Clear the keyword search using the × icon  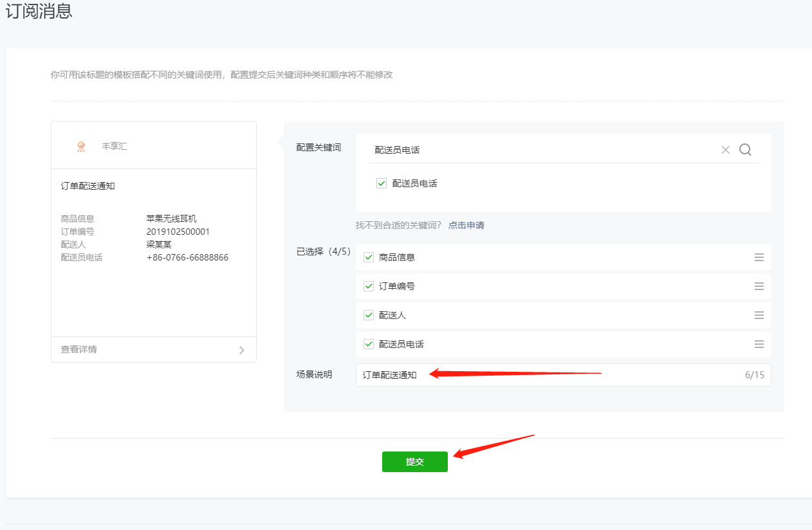point(725,149)
